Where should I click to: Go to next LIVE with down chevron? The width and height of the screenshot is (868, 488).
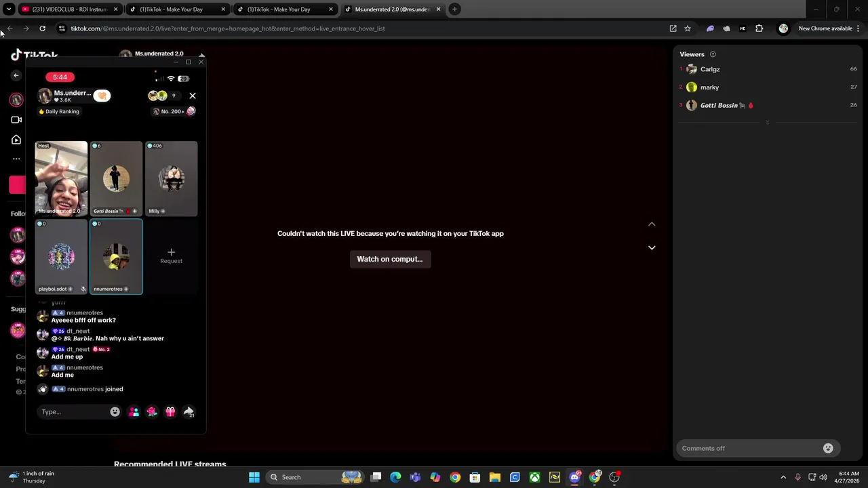point(652,247)
